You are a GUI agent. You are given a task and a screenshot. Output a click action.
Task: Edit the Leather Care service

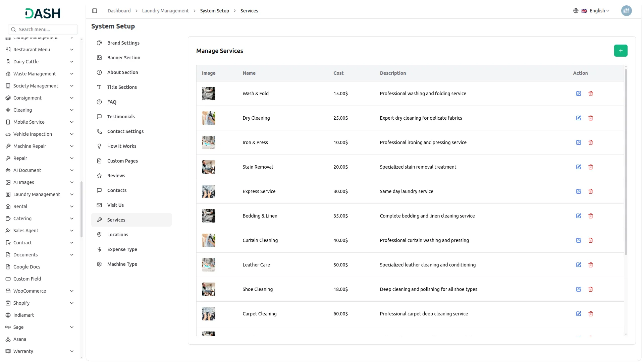[579, 265]
